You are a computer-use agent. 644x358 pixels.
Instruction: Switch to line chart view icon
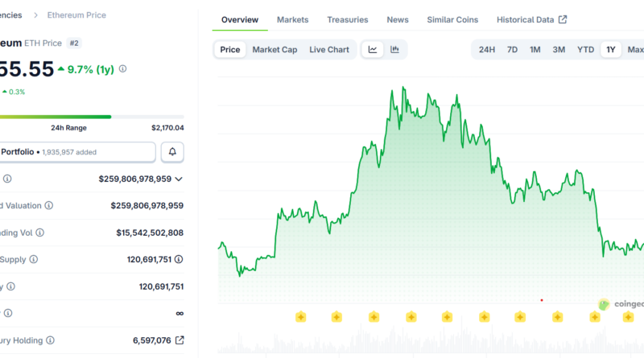pyautogui.click(x=373, y=50)
